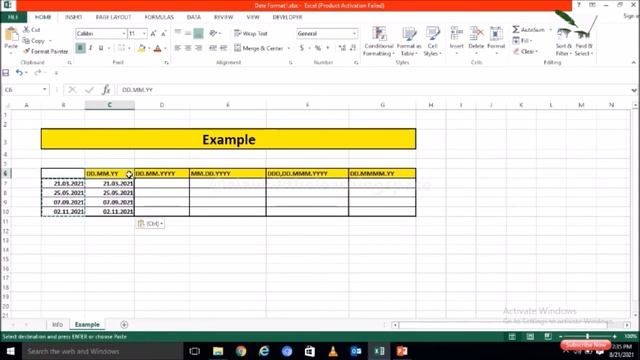Open the General number format dropdown
The width and height of the screenshot is (640, 360).
354,33
